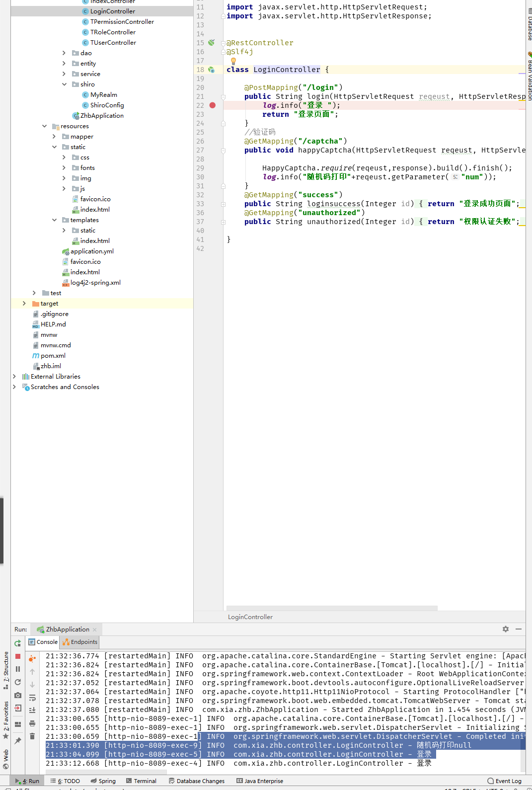This screenshot has width=532, height=790.
Task: Open the Structure side panel
Action: [5, 670]
